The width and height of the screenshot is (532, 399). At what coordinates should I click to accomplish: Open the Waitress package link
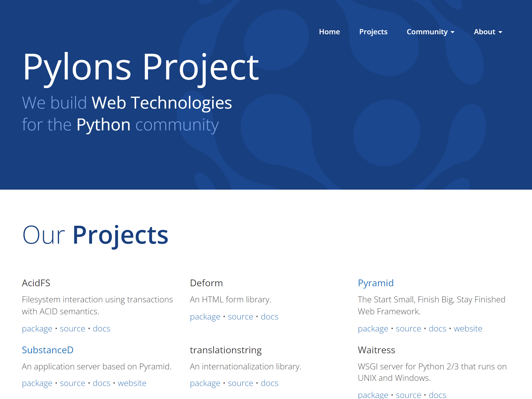373,395
